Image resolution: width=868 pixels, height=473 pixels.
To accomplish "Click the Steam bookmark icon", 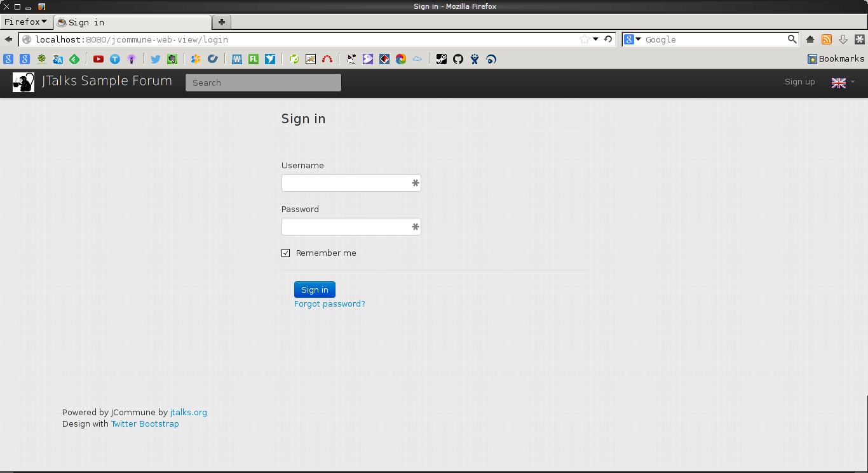I will point(441,59).
